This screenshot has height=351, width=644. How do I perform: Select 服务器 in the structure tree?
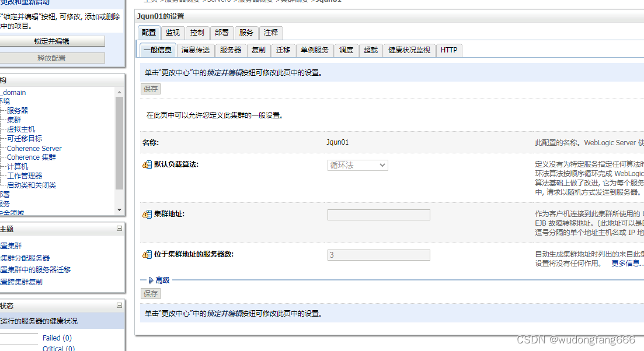[x=17, y=110]
